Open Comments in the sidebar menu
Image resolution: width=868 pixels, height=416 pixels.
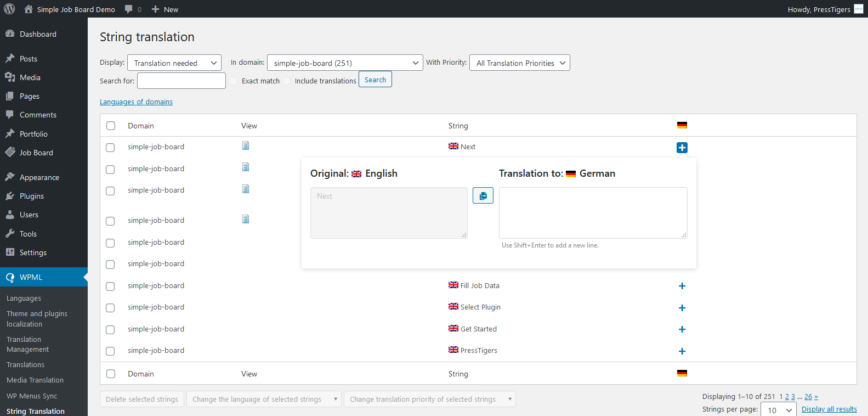(x=38, y=115)
